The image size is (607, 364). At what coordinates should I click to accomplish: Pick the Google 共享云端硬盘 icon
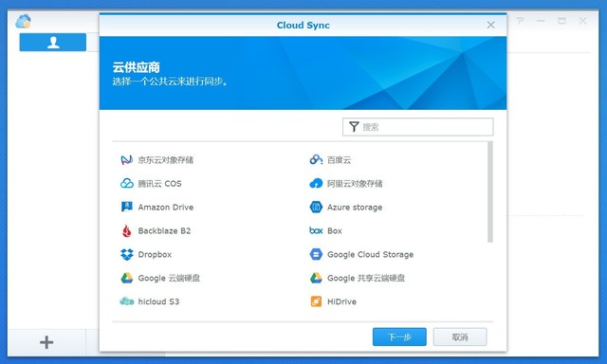coord(316,278)
